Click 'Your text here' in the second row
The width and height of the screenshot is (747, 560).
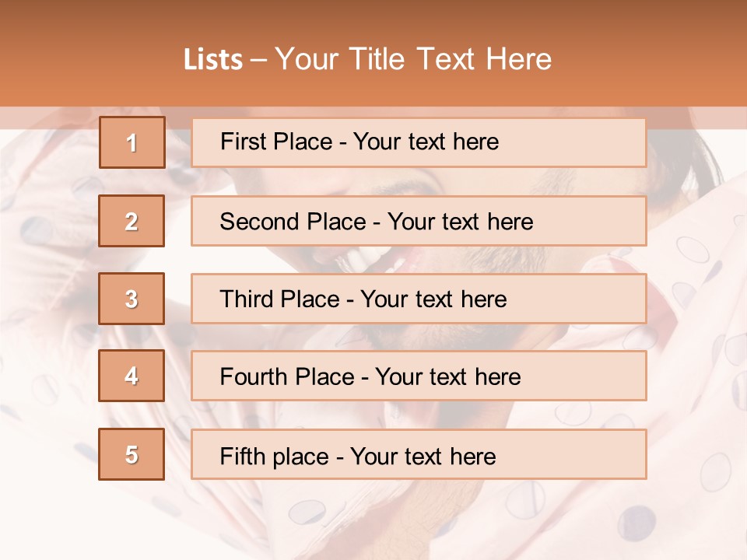click(x=460, y=222)
